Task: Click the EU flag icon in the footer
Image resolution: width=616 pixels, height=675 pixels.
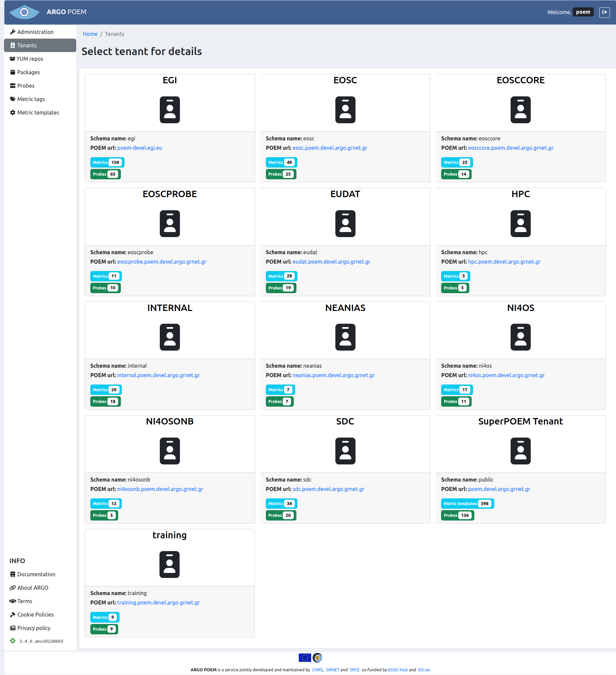Action: pyautogui.click(x=304, y=658)
